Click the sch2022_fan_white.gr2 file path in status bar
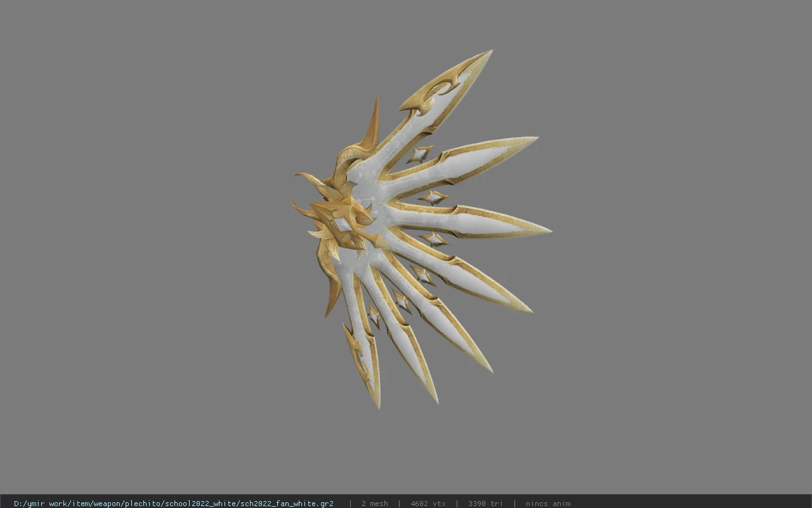812x508 pixels. (173, 504)
